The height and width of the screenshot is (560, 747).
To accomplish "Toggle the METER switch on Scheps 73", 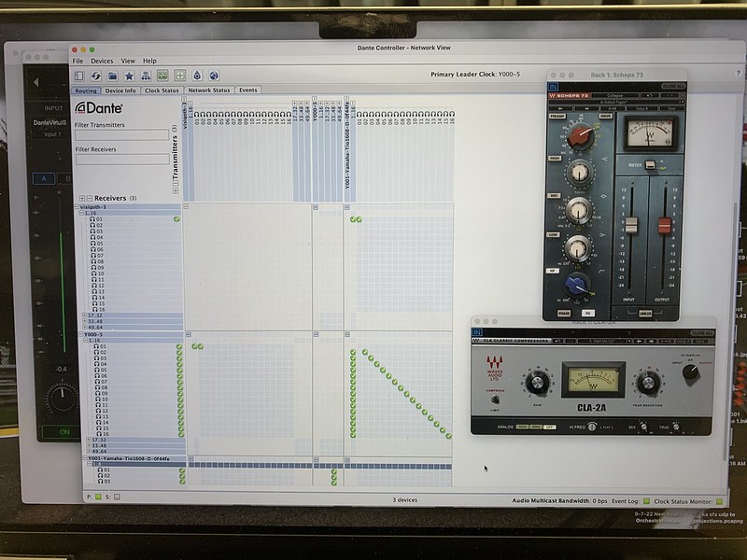I will coord(650,165).
